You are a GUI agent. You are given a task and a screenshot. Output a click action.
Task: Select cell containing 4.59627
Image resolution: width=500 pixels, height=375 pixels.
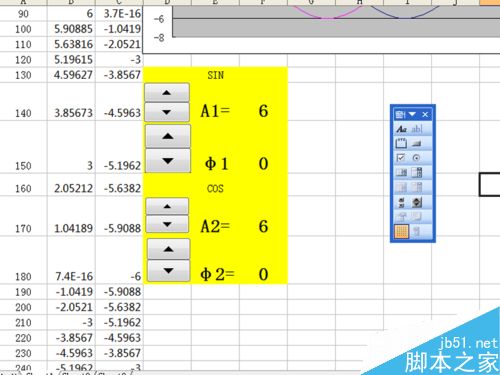pos(71,75)
